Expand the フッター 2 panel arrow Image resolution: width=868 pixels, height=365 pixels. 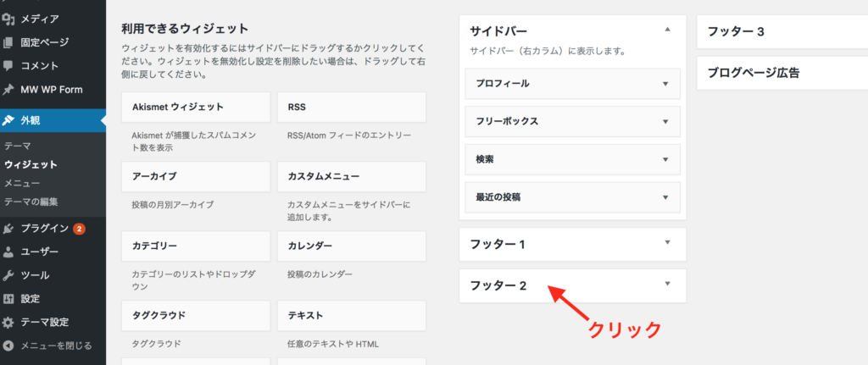[667, 285]
